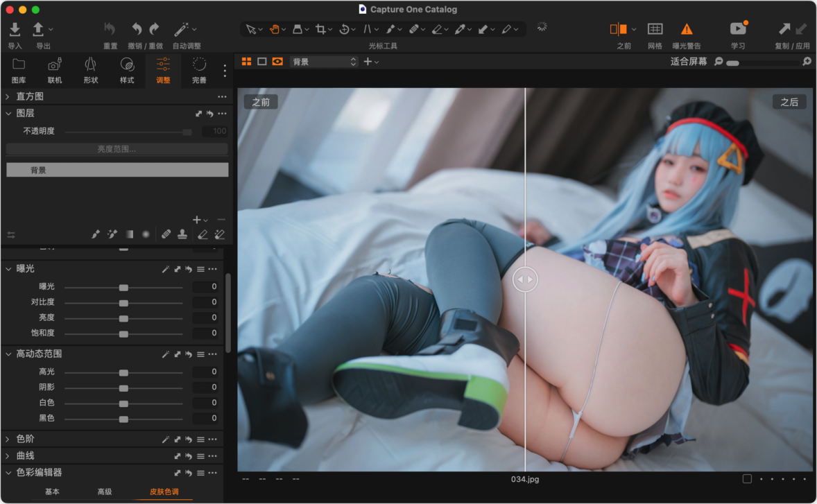Select the orange hand pan tool
Image resolution: width=817 pixels, height=504 pixels.
pyautogui.click(x=274, y=29)
